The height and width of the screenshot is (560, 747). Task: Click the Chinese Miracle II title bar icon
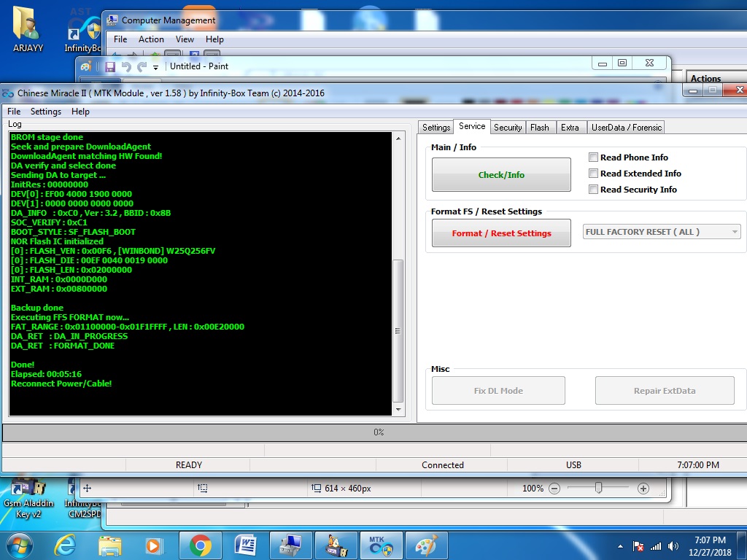click(x=8, y=93)
